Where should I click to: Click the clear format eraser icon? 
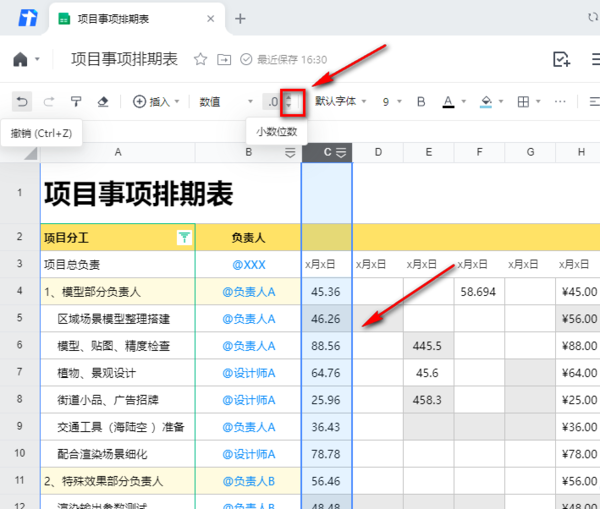click(x=102, y=101)
